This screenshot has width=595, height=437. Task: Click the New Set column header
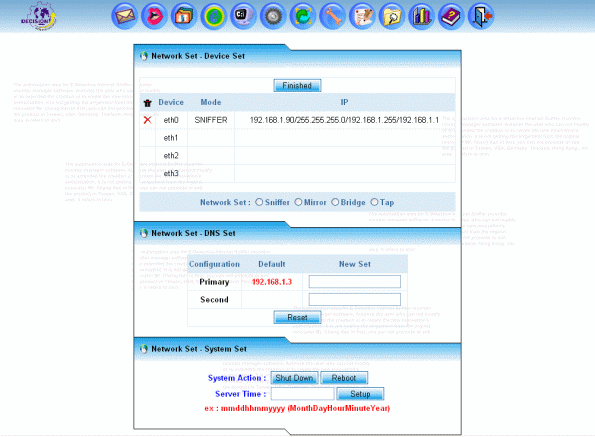point(355,264)
